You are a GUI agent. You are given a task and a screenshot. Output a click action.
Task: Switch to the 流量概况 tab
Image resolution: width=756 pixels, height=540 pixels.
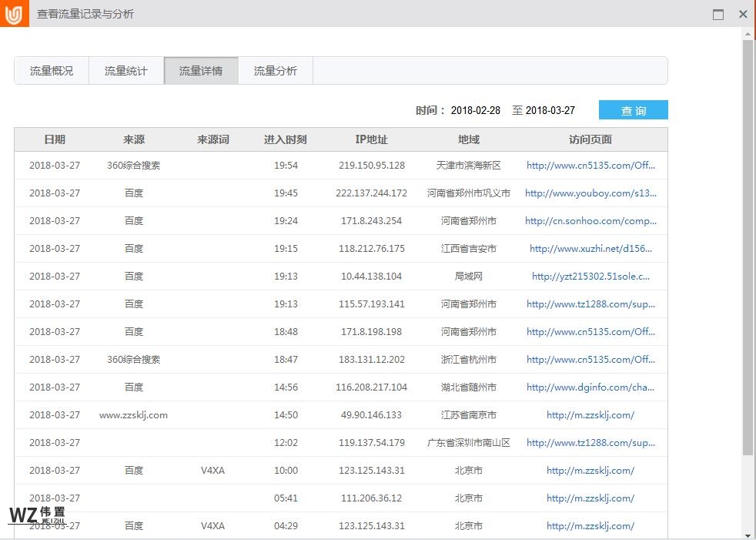51,70
